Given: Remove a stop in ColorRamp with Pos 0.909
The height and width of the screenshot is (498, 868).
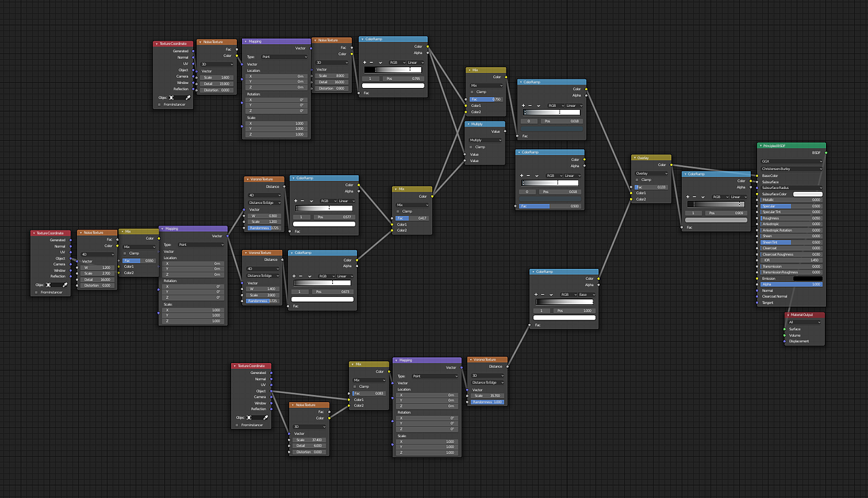Looking at the screenshot, I should coord(695,196).
